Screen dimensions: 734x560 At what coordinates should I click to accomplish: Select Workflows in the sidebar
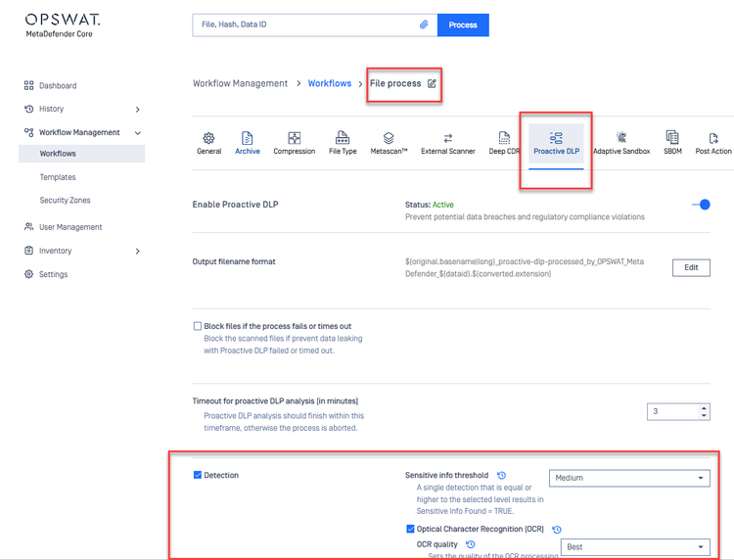82,154
